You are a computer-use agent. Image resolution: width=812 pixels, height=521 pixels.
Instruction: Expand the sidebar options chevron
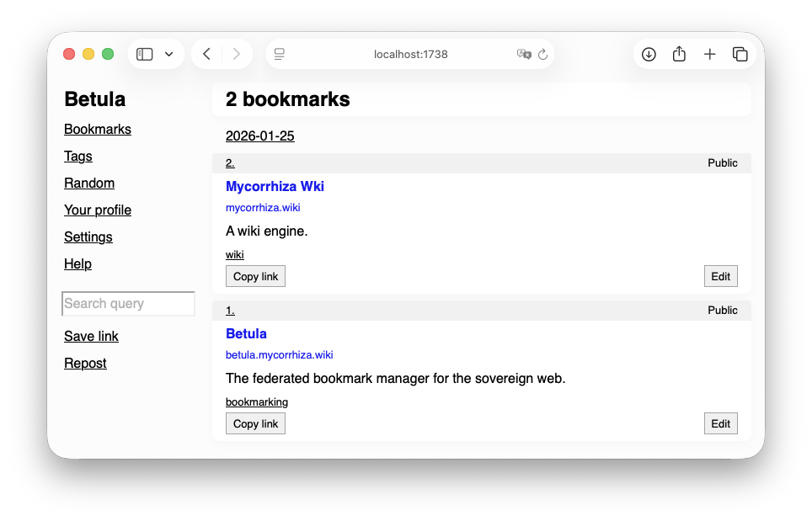[168, 53]
